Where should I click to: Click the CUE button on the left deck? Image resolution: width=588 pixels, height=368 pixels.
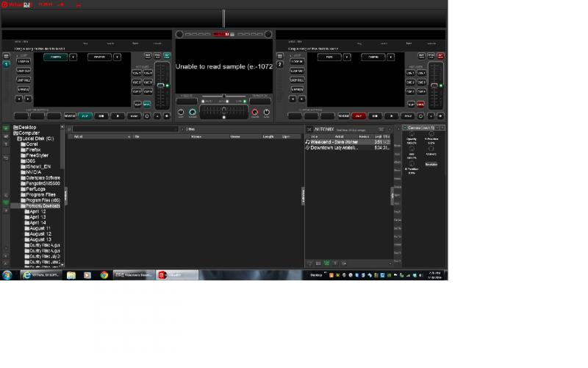pos(85,116)
